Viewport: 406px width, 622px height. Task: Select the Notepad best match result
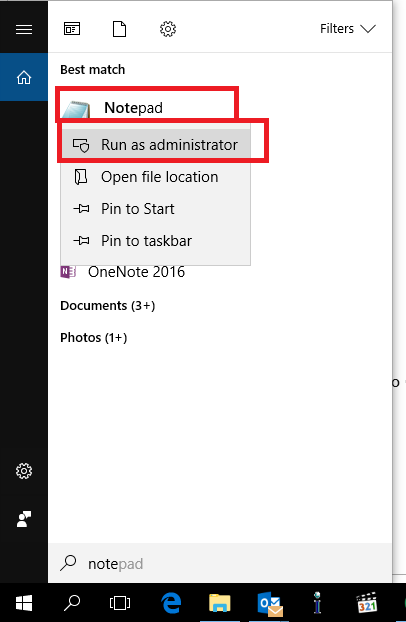(x=147, y=108)
